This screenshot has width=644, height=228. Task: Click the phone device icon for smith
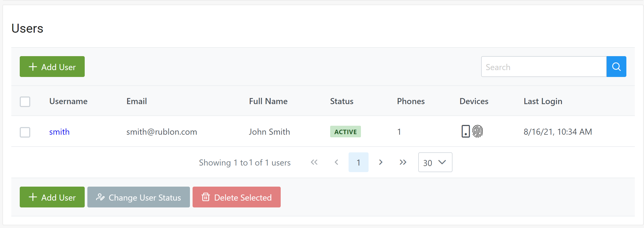[465, 131]
